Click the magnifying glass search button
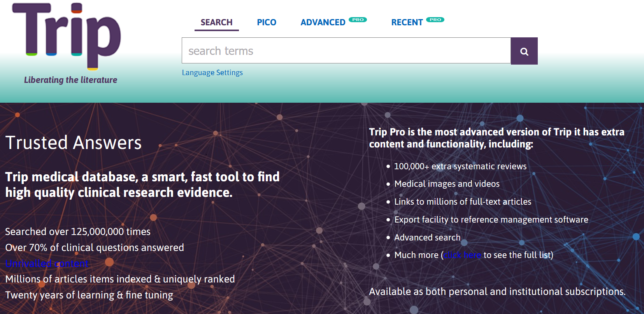The height and width of the screenshot is (314, 644). 524,51
